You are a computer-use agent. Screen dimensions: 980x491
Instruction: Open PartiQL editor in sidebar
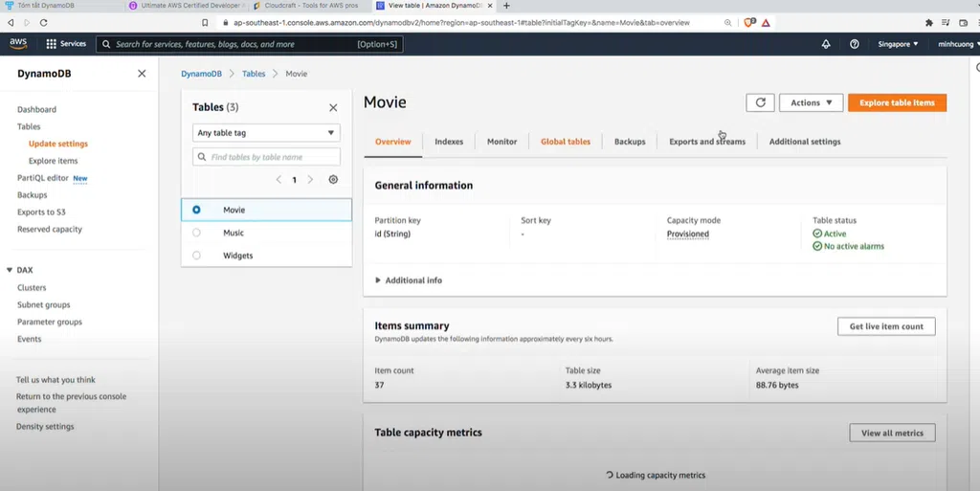point(42,178)
